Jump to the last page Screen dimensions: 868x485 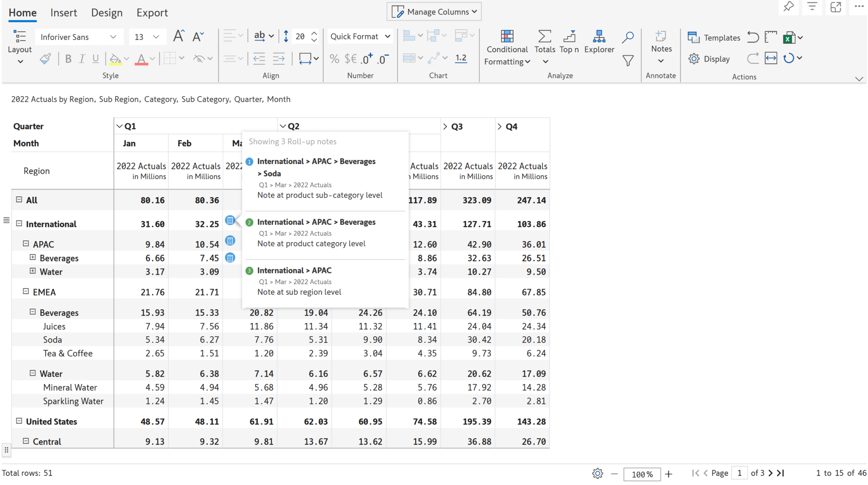[x=781, y=473]
